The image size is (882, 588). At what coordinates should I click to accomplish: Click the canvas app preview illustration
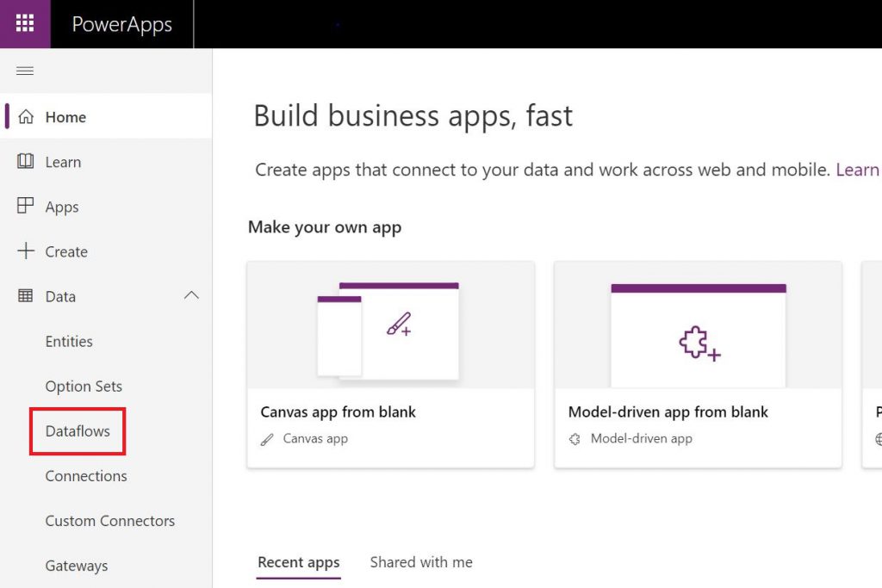coord(391,325)
